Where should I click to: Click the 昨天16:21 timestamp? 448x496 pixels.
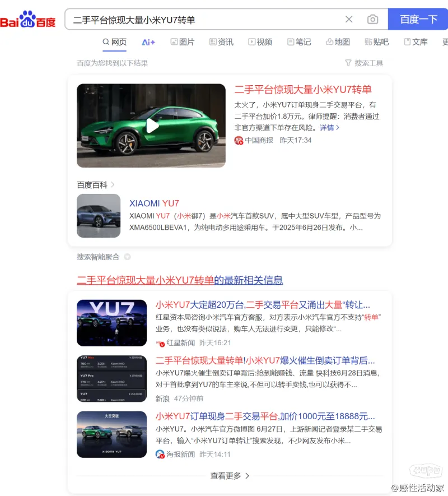click(x=215, y=343)
